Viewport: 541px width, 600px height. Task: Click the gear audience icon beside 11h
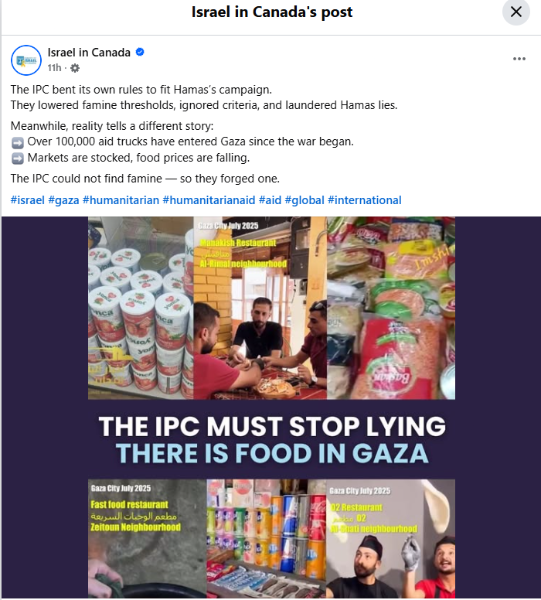pos(75,68)
